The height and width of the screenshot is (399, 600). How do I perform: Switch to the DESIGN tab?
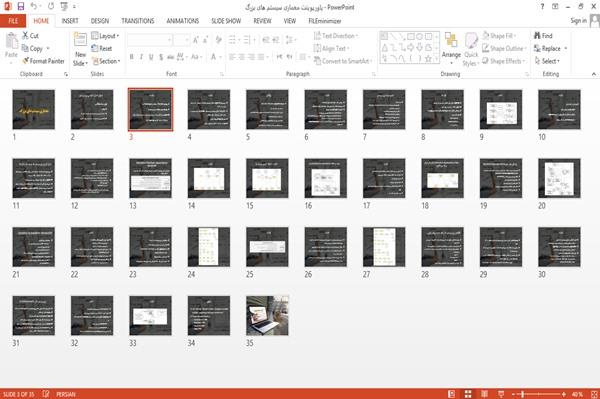[x=99, y=21]
